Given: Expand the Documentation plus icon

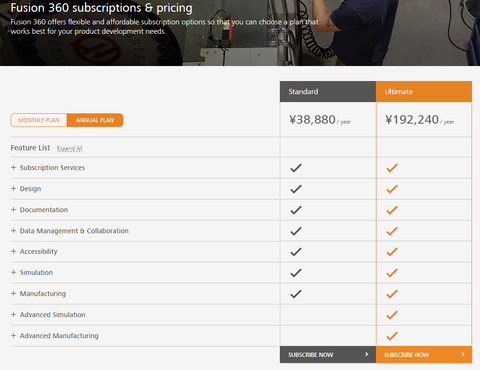Looking at the screenshot, I should tap(13, 210).
